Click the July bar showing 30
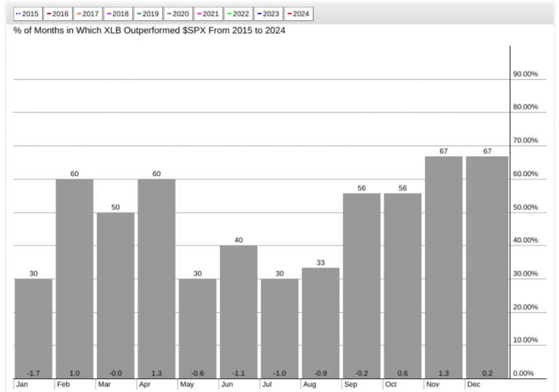 tap(279, 329)
